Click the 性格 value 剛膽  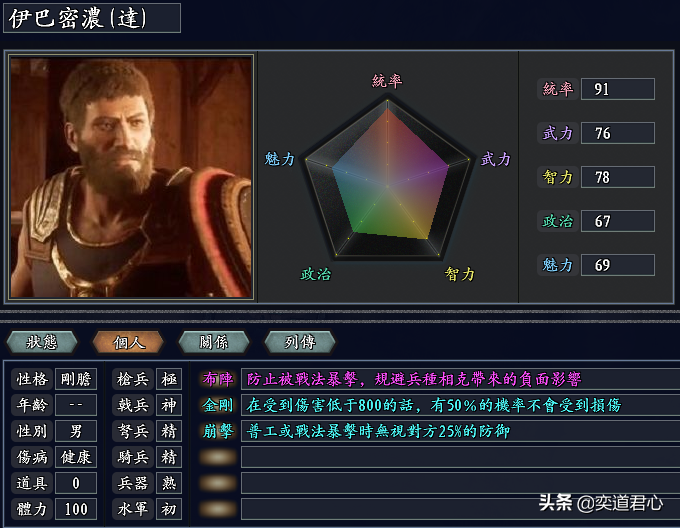coord(76,379)
